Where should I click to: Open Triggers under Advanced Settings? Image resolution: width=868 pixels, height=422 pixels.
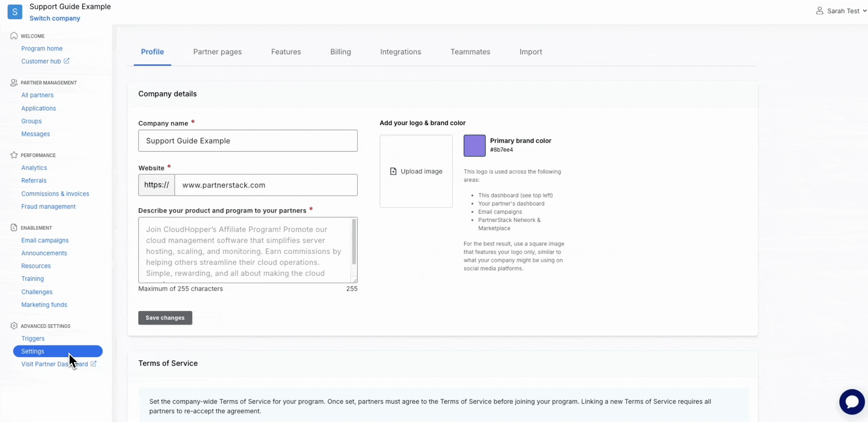(33, 338)
